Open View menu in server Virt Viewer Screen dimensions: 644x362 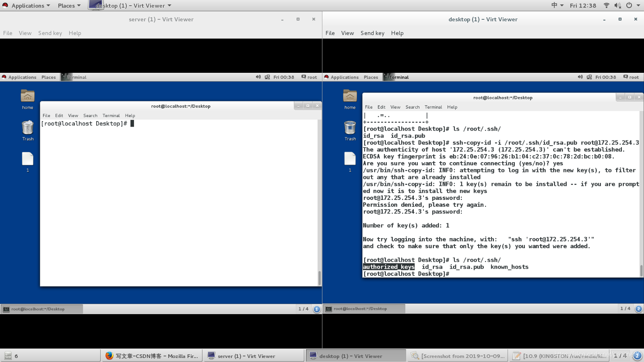[x=25, y=33]
